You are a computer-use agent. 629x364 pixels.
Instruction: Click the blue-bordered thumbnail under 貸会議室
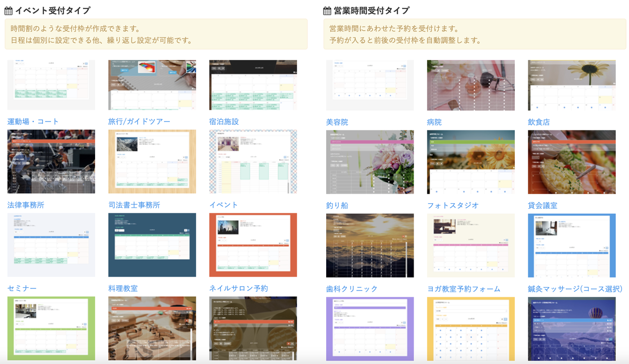pyautogui.click(x=572, y=245)
